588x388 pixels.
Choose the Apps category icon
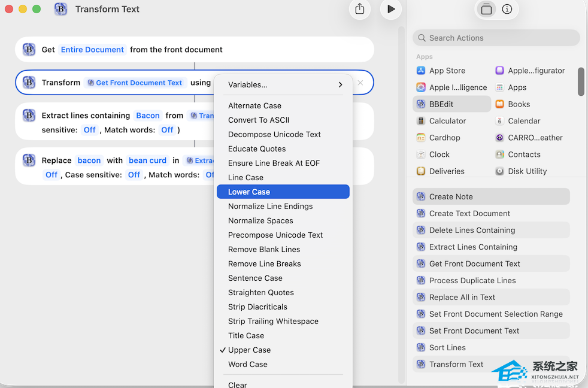499,87
